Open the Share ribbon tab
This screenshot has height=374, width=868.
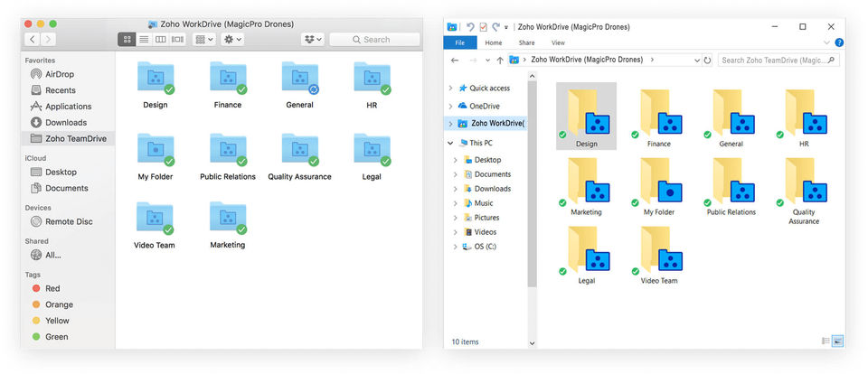tap(526, 42)
